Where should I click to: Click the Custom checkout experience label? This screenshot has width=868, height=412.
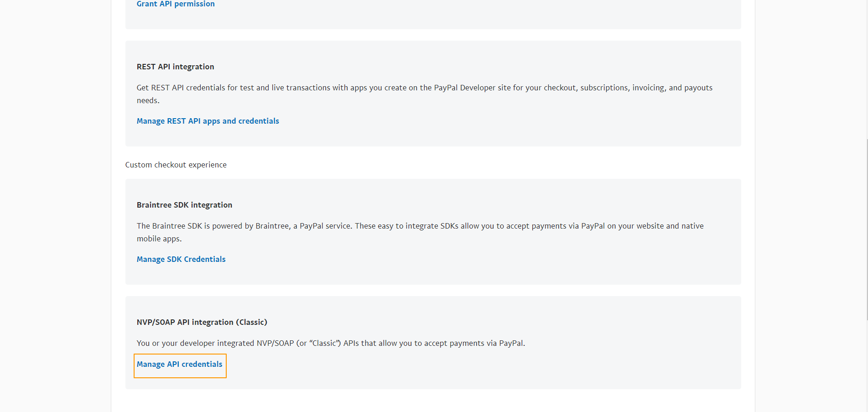176,165
